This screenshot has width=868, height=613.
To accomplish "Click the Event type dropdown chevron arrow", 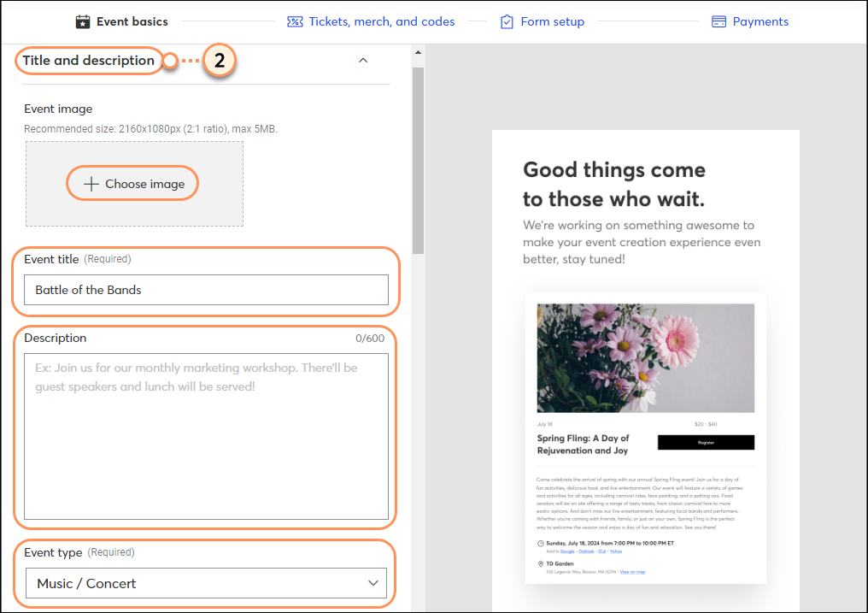I will coord(373,583).
